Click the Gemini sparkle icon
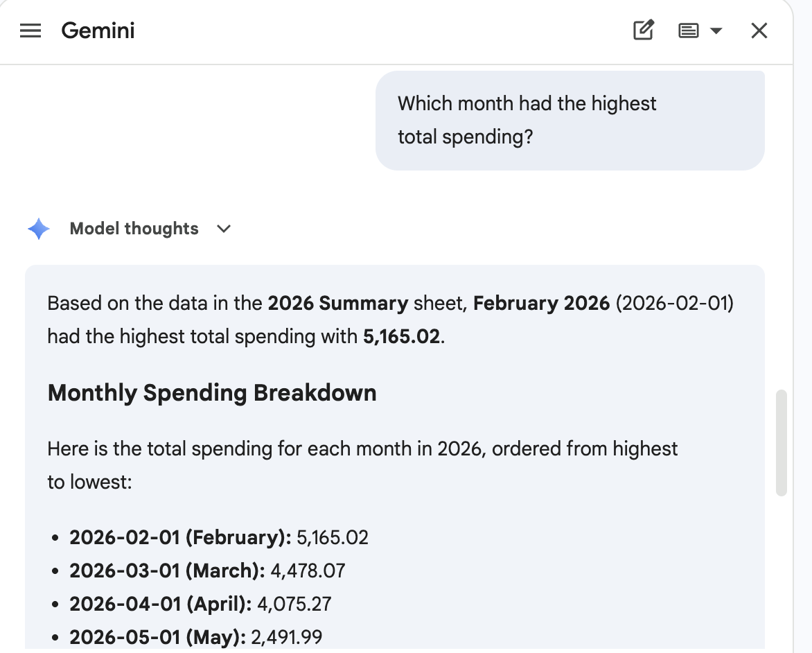Viewport: 812px width, 653px height. (39, 229)
